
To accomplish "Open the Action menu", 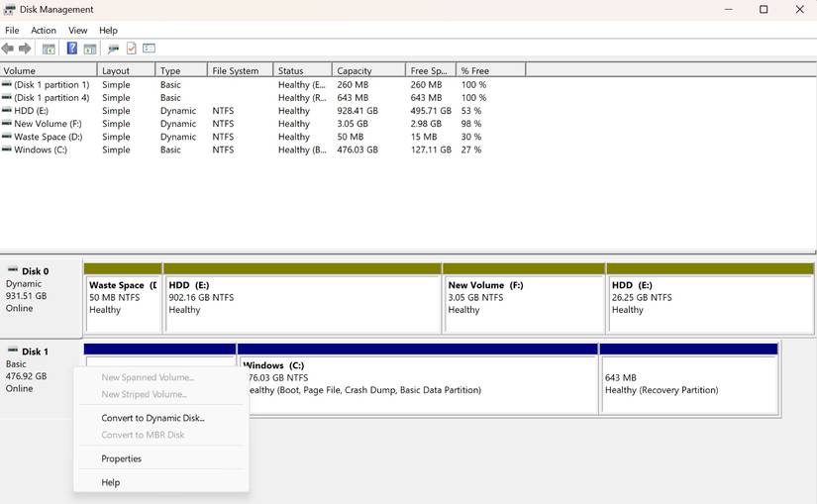I will pyautogui.click(x=43, y=31).
